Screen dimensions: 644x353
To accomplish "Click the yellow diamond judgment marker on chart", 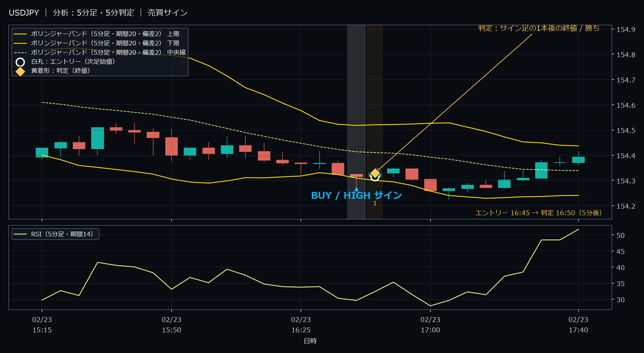I will tap(375, 173).
